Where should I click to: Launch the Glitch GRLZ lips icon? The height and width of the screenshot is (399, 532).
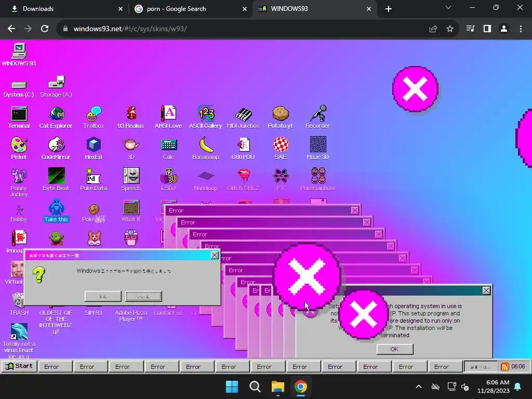243,180
